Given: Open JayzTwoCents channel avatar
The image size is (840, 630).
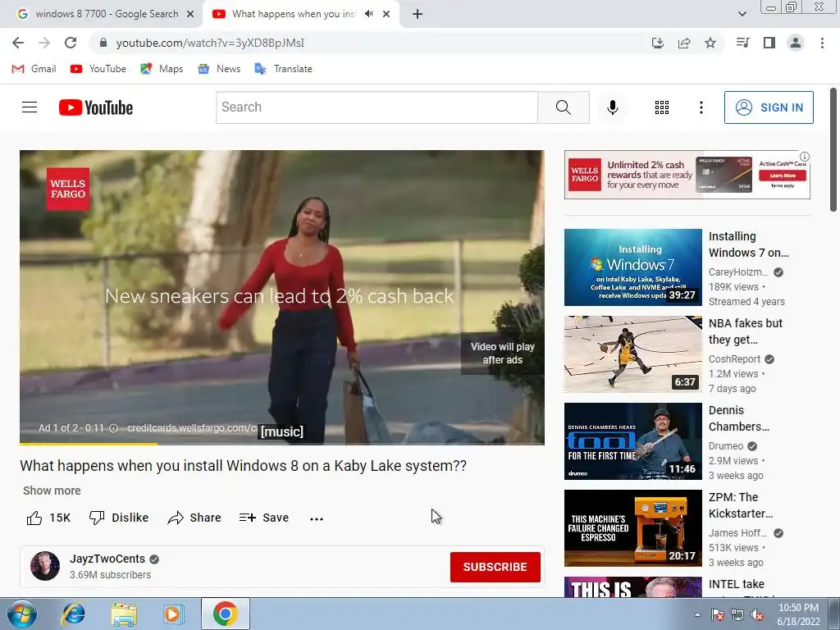Looking at the screenshot, I should 45,566.
